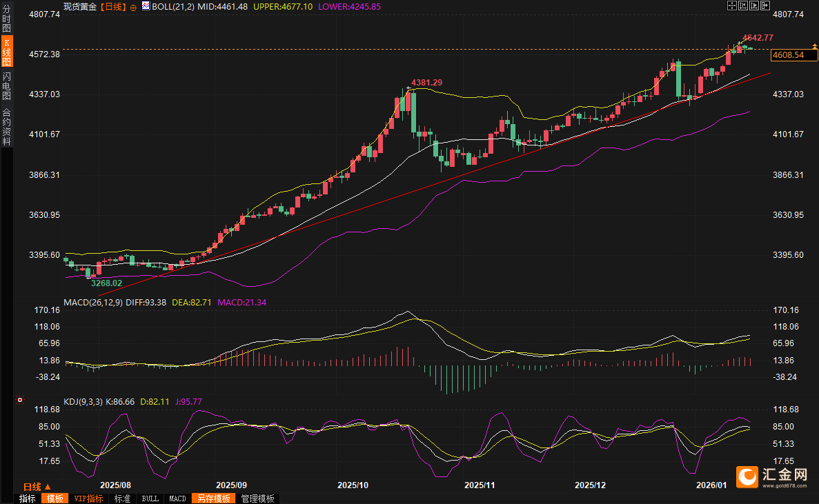Click the crosshair cursor icon at top right

[731, 6]
